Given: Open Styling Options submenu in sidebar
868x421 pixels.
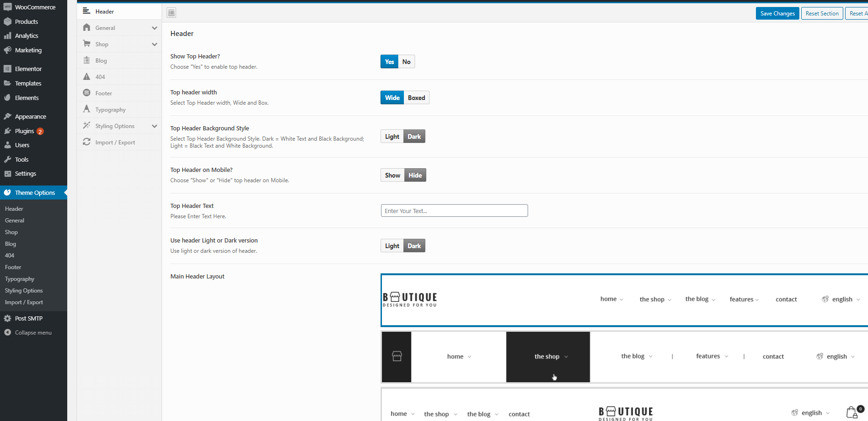Looking at the screenshot, I should 24,291.
